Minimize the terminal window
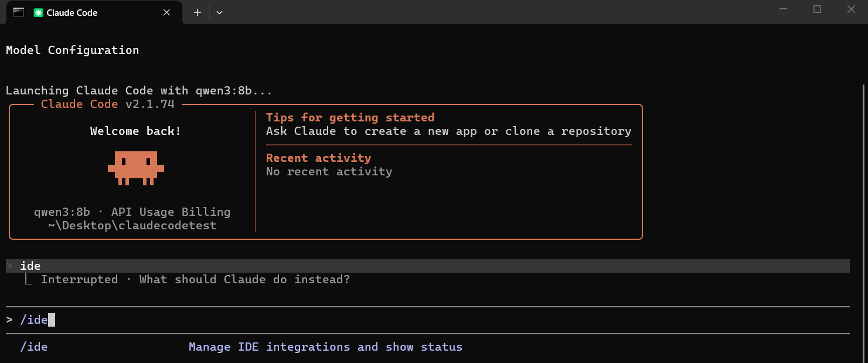The height and width of the screenshot is (363, 868). 784,9
